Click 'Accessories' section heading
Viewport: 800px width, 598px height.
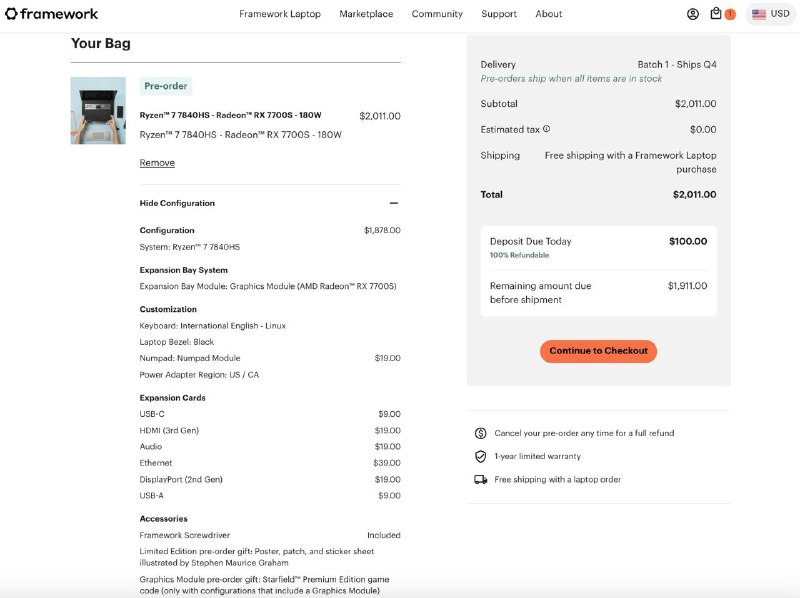[x=163, y=519]
